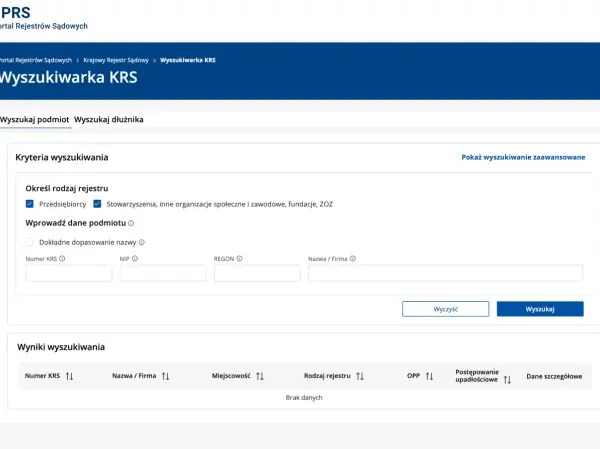Viewport: 600px width, 449px height.
Task: Click the Określ rodzaj rejestru label
Action: coord(67,188)
